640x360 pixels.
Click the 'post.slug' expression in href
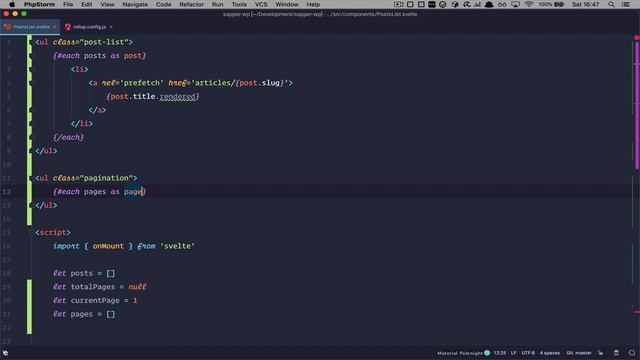coord(260,83)
